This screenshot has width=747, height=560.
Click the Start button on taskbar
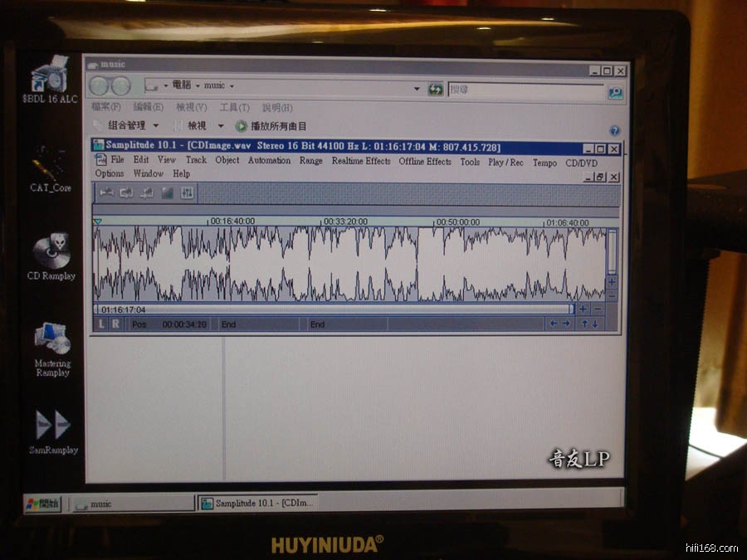point(43,504)
